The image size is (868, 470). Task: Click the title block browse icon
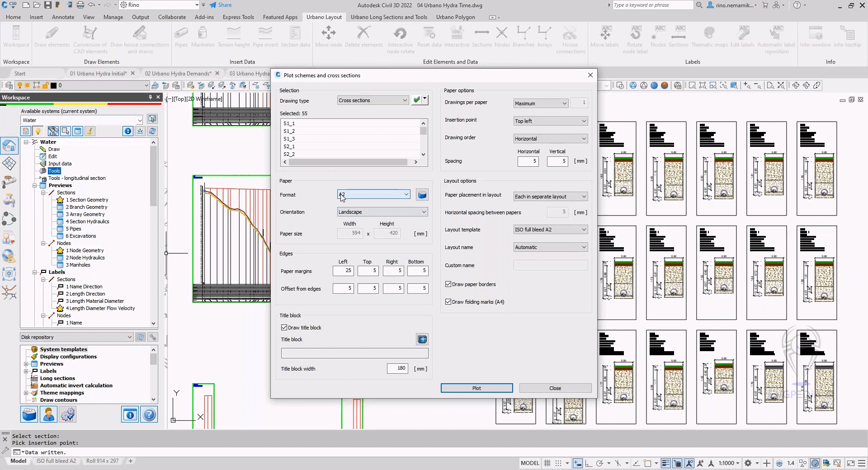pos(422,339)
